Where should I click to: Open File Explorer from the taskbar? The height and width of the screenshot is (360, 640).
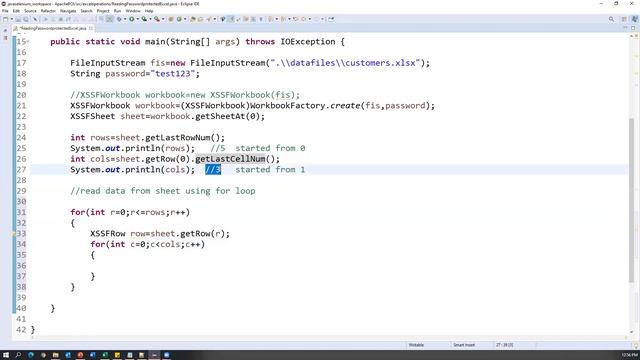[56, 355]
